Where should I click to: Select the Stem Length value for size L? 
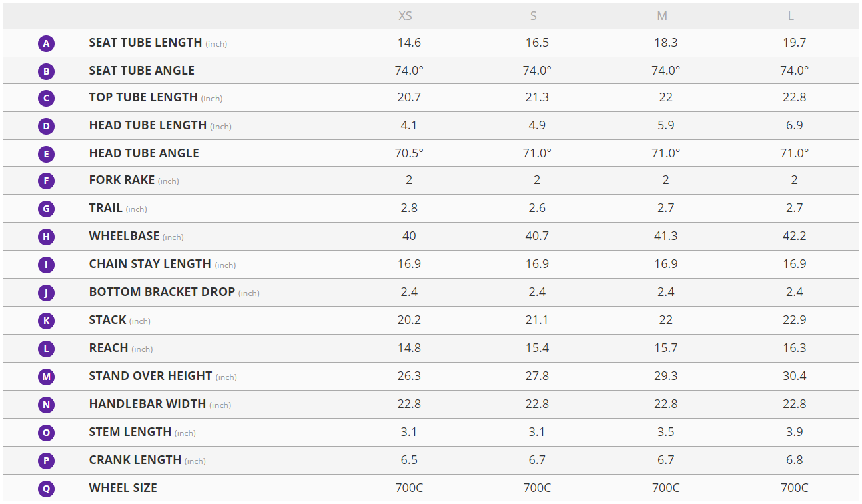tap(794, 432)
